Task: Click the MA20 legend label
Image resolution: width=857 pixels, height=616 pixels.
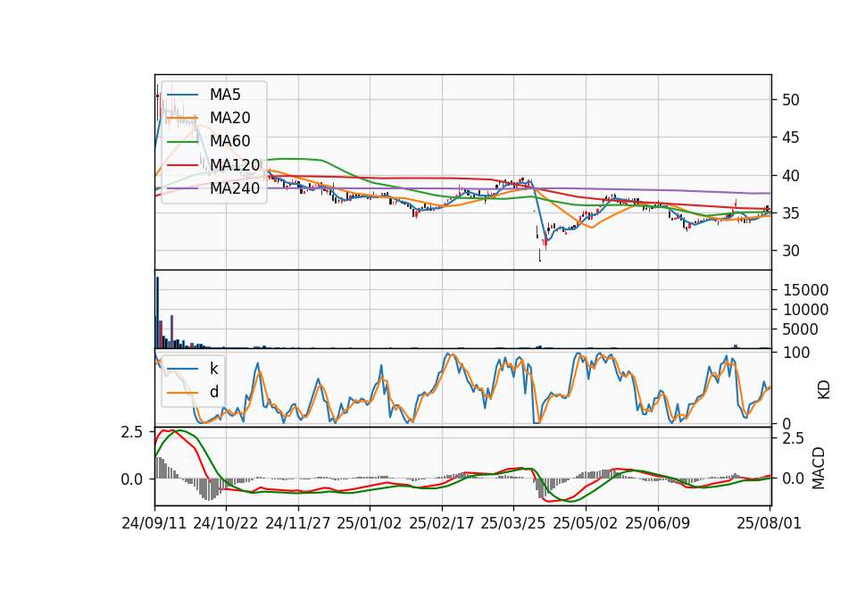Action: click(229, 118)
